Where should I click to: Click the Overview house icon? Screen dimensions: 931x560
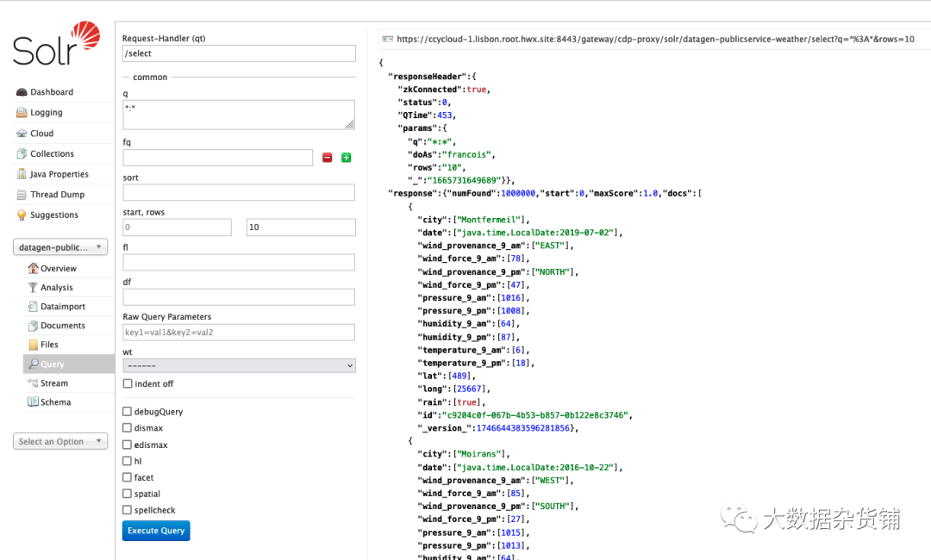[x=33, y=268]
